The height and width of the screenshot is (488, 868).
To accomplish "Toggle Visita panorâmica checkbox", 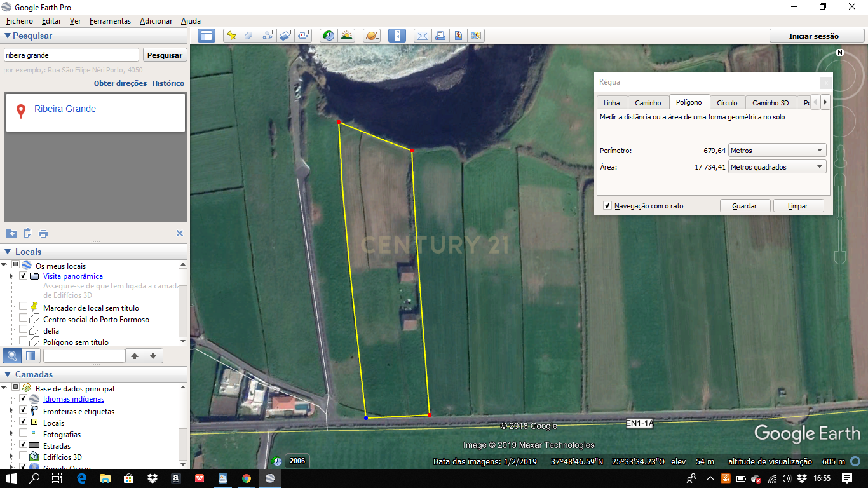I will (x=24, y=276).
